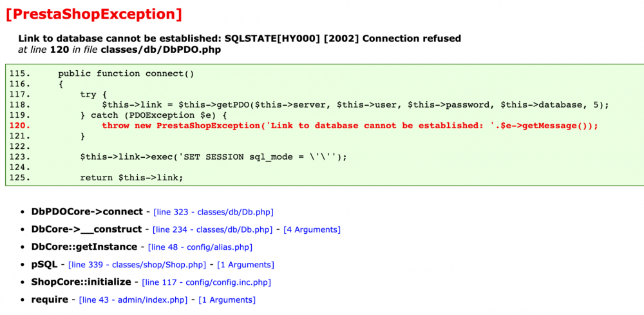Click highlighted red code line 120
The width and height of the screenshot is (644, 315).
click(303, 126)
